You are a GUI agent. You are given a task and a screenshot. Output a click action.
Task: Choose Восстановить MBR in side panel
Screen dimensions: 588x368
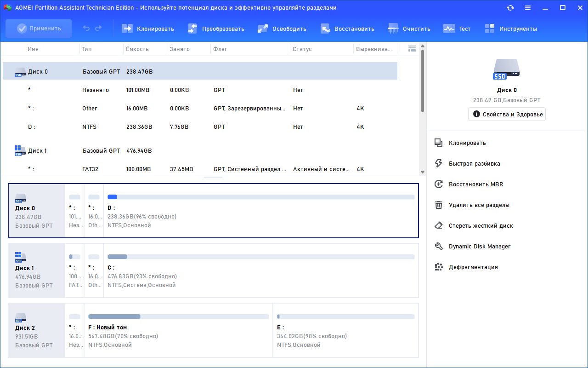[476, 184]
